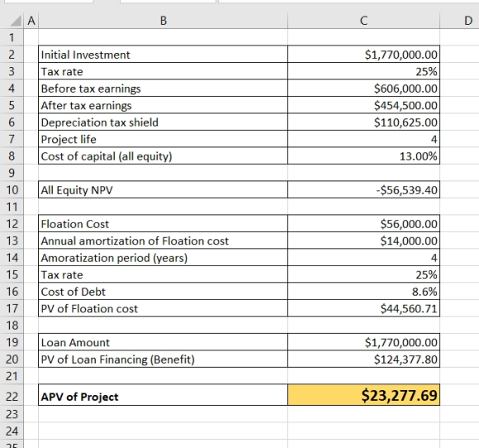Screen dimensions: 479x448
Task: Click 'Cost of capital (all equity)' cell
Action: pyautogui.click(x=164, y=156)
